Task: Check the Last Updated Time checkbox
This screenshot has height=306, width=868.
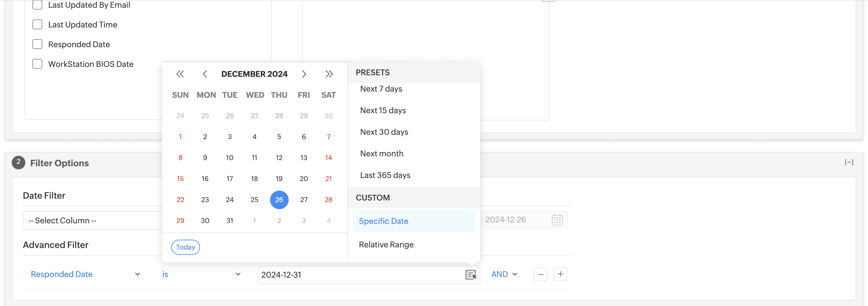Action: pyautogui.click(x=37, y=25)
